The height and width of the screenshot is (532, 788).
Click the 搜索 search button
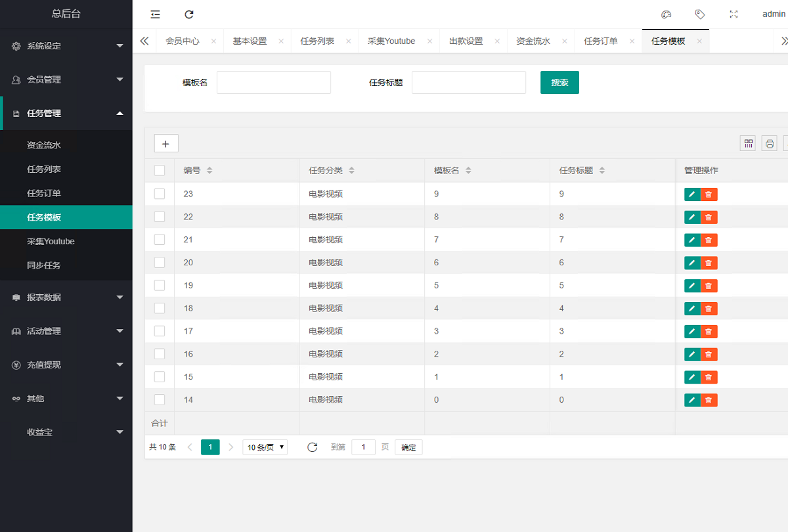click(x=559, y=83)
